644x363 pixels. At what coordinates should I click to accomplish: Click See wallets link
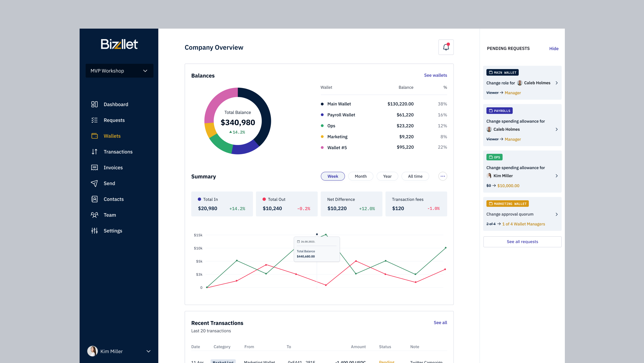pos(435,75)
